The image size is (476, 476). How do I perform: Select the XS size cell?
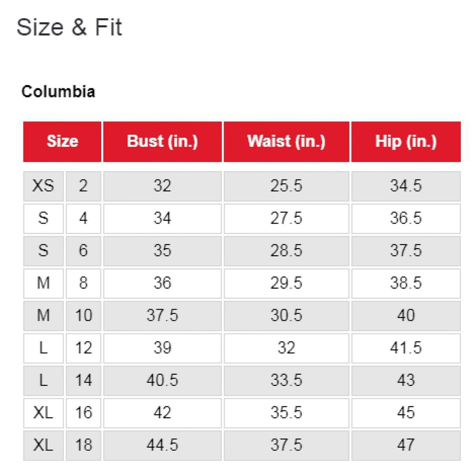43,186
